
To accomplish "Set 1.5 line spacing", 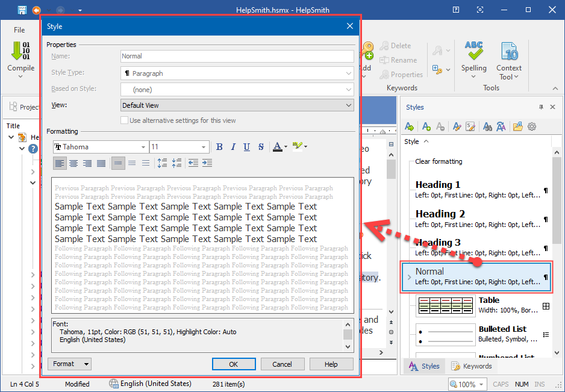I will click(132, 163).
